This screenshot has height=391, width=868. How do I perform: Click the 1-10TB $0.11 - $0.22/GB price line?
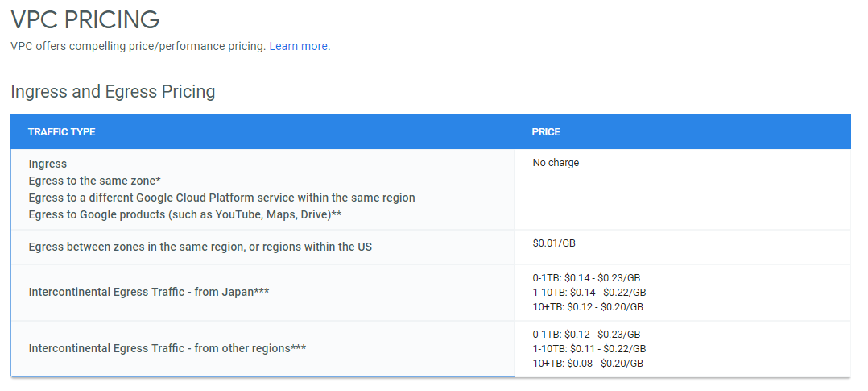click(589, 348)
